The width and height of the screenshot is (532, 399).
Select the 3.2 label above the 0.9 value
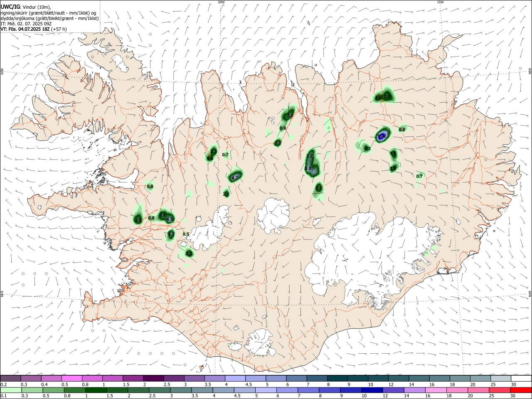[x=291, y=116]
